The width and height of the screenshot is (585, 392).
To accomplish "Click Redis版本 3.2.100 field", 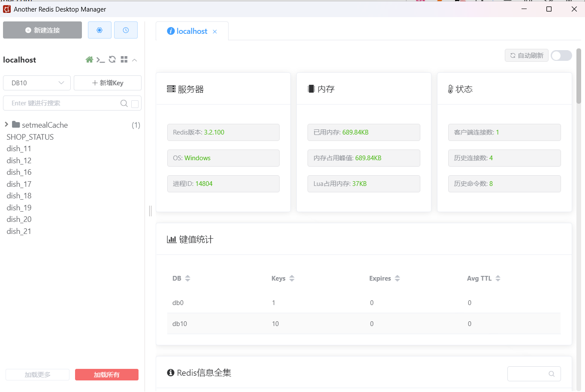I will click(x=223, y=132).
